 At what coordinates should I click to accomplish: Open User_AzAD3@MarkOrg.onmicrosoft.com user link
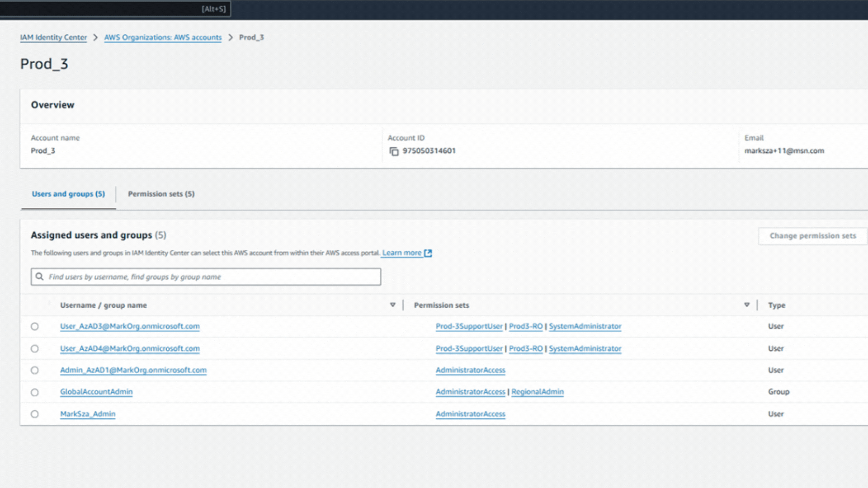pyautogui.click(x=130, y=326)
